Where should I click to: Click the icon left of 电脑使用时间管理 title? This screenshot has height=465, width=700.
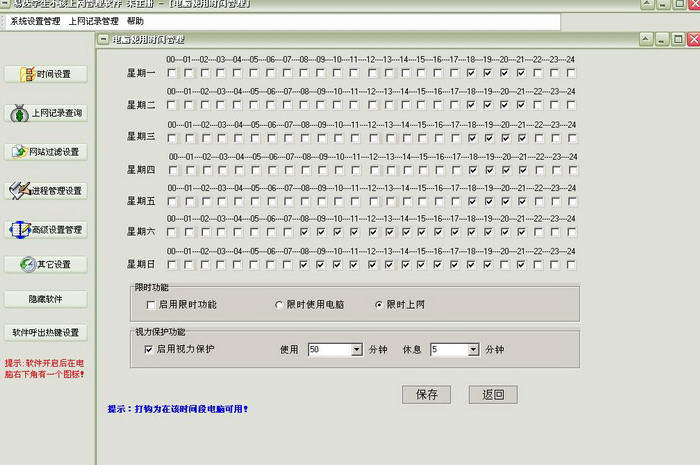point(103,40)
